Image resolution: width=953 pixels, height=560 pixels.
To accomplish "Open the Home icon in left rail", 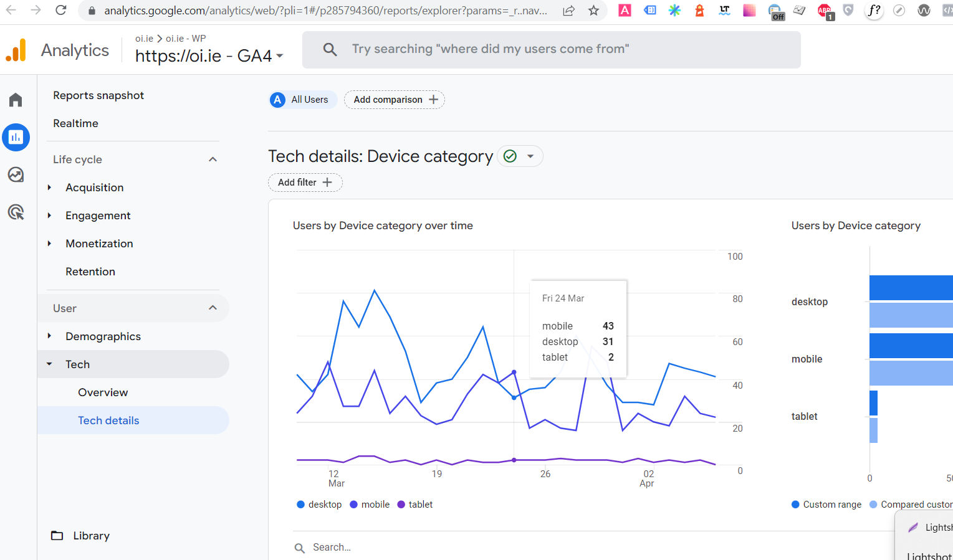I will (15, 99).
